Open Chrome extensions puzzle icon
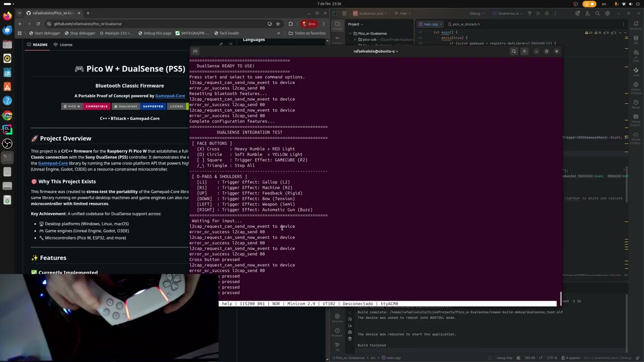The height and width of the screenshot is (362, 644). 290,24
